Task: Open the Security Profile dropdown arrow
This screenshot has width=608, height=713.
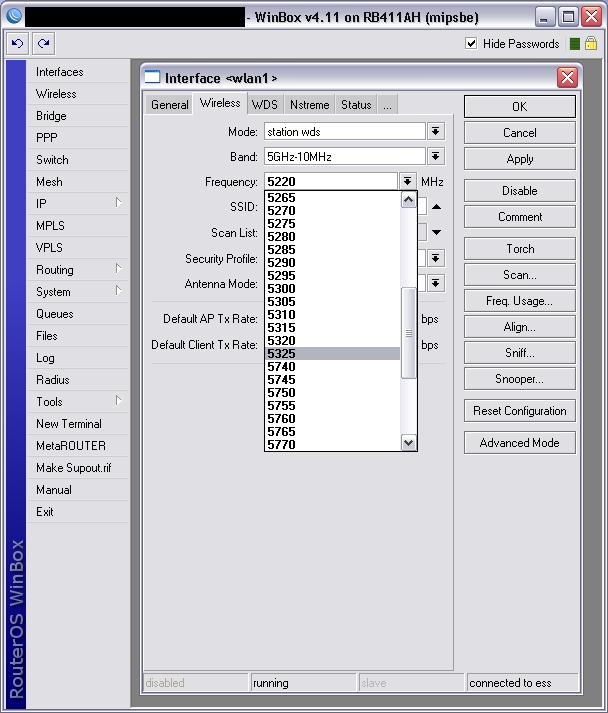Action: (436, 259)
